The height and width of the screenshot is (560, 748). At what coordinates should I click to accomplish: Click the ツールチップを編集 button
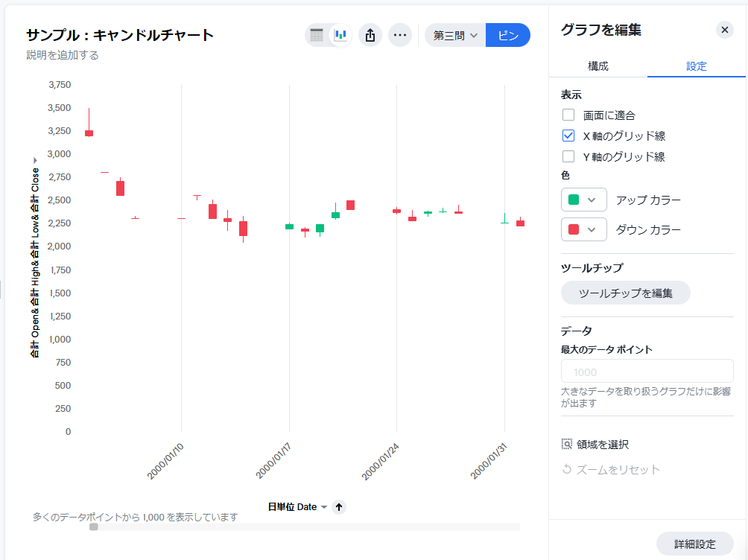pyautogui.click(x=626, y=293)
